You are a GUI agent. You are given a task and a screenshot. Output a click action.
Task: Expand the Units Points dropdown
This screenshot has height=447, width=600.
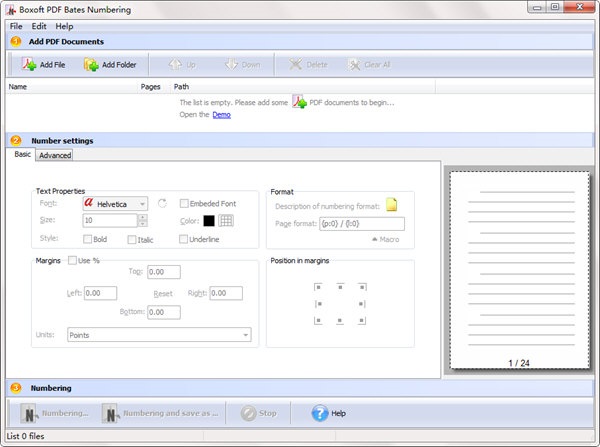[159, 335]
